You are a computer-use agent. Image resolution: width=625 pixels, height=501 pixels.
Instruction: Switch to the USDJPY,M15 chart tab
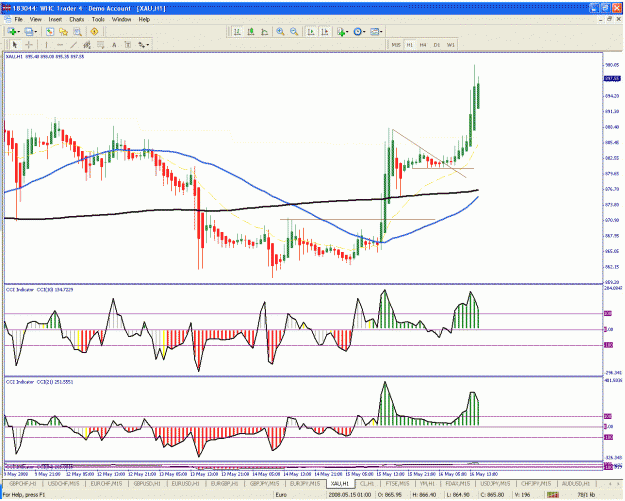click(x=495, y=484)
